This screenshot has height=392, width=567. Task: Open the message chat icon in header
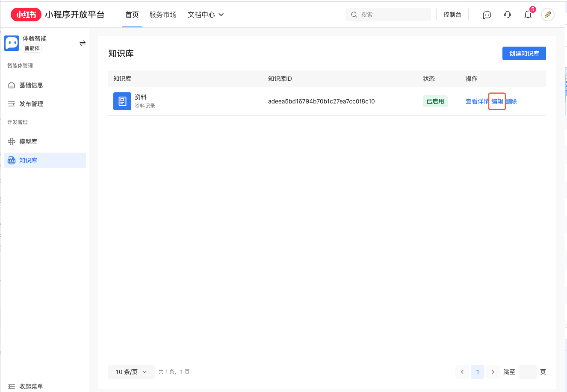487,15
